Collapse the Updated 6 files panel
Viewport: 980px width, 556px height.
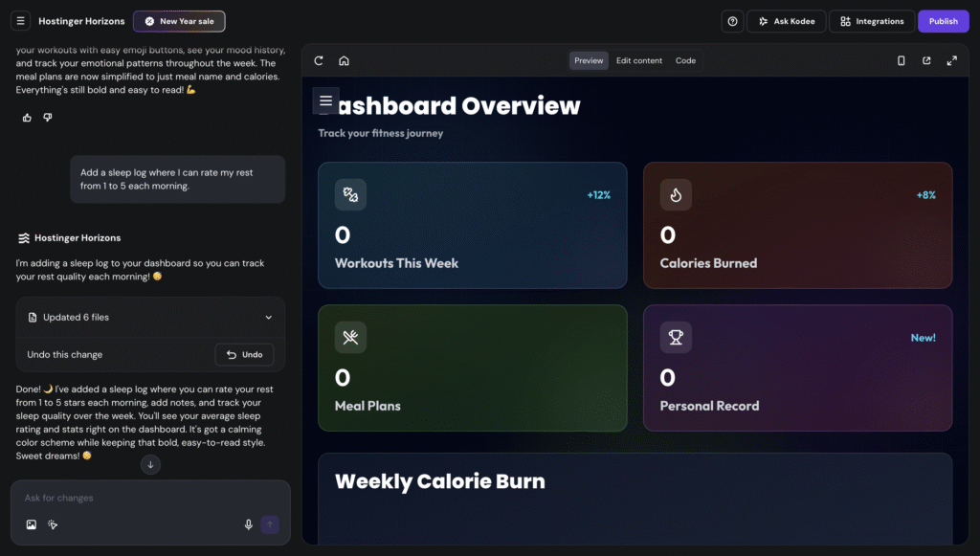coord(271,317)
